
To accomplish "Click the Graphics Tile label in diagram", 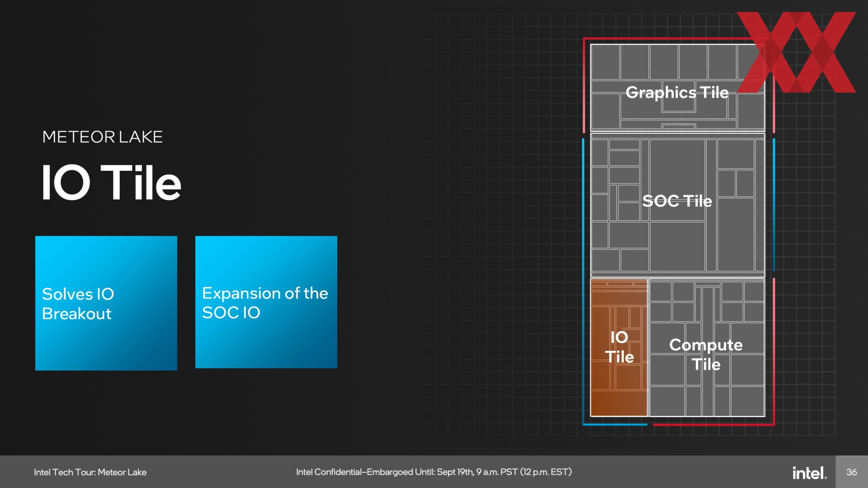I will [x=677, y=92].
